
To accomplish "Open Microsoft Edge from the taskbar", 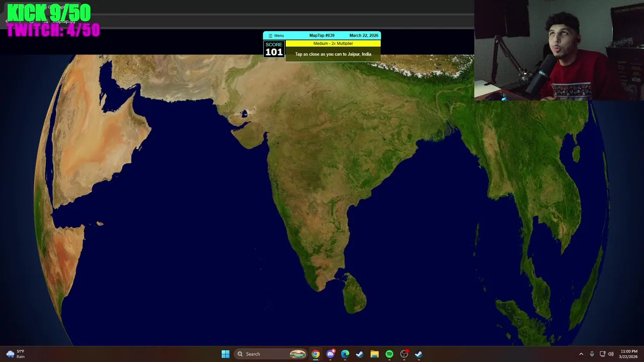I will coord(345,354).
